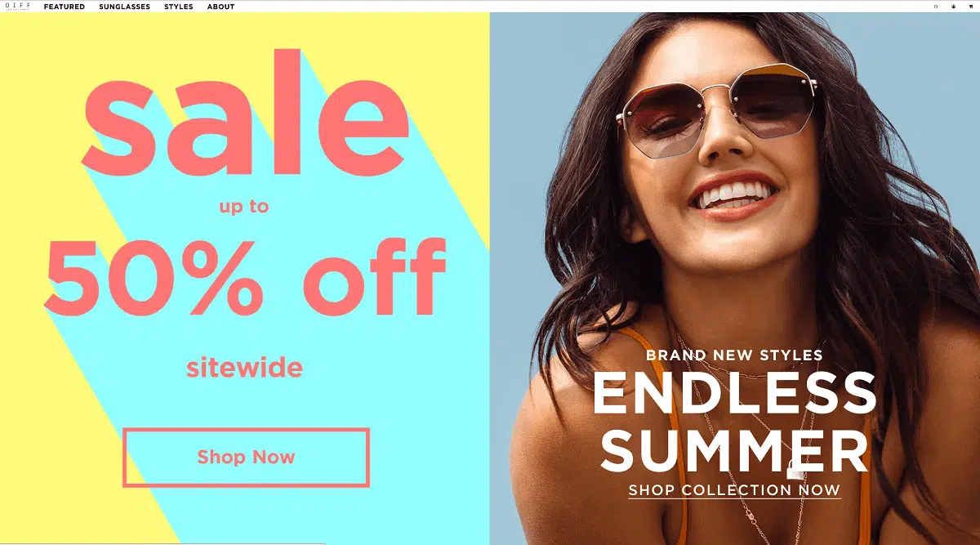Image resolution: width=980 pixels, height=545 pixels.
Task: Open the FEATURED menu
Action: 65,7
